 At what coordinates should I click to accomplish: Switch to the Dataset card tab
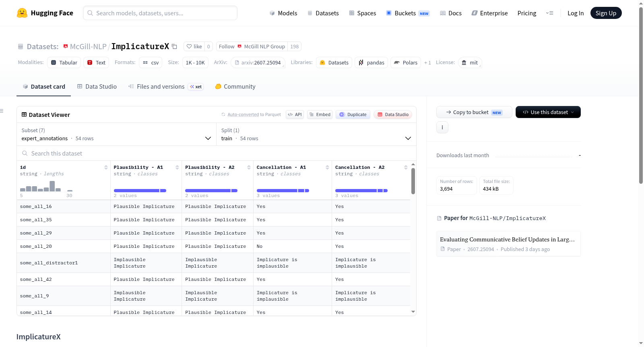pyautogui.click(x=43, y=87)
